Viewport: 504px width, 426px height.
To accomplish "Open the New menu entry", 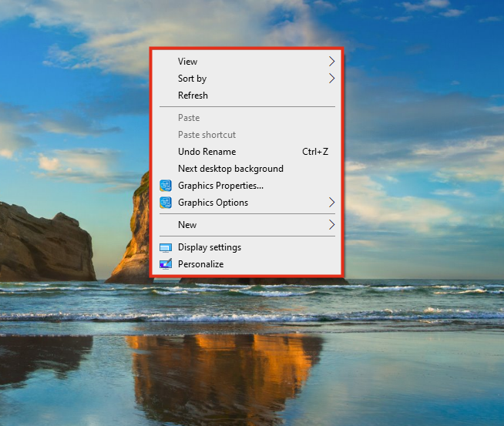I will (x=247, y=225).
